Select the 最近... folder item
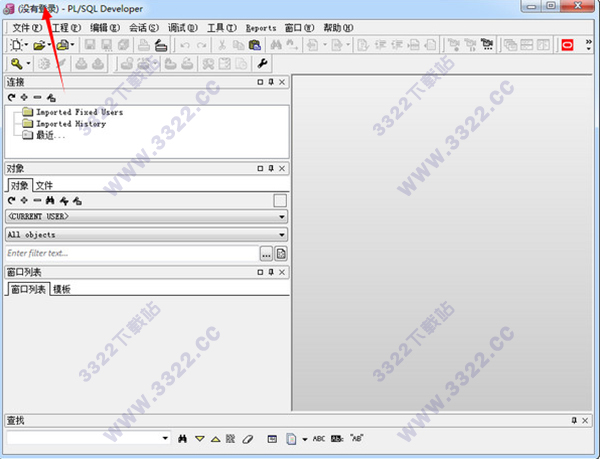This screenshot has height=459, width=600. pyautogui.click(x=44, y=135)
